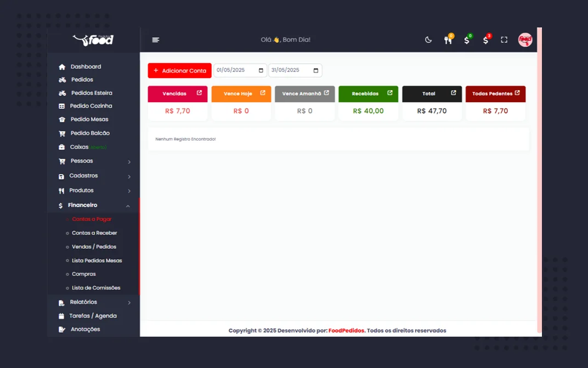Select Lista de Comissões submenu item

pos(96,288)
